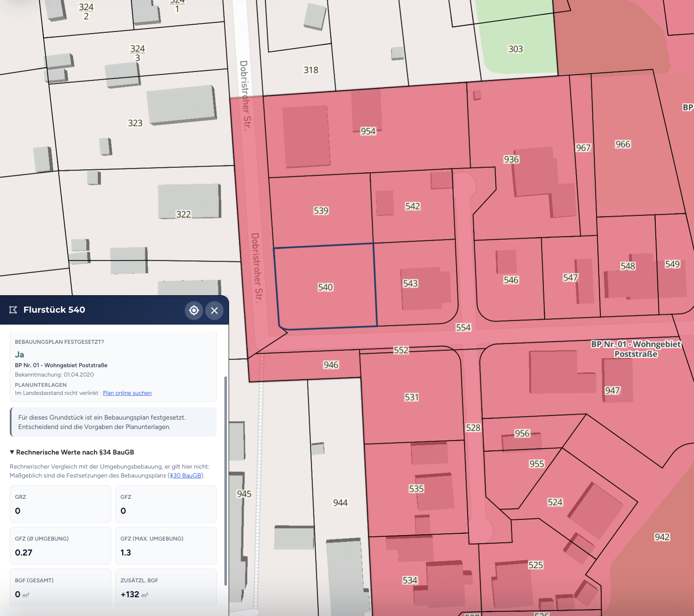694x616 pixels.
Task: Click the 'Bekanntmachung: 01.04.2020' text
Action: (x=54, y=374)
